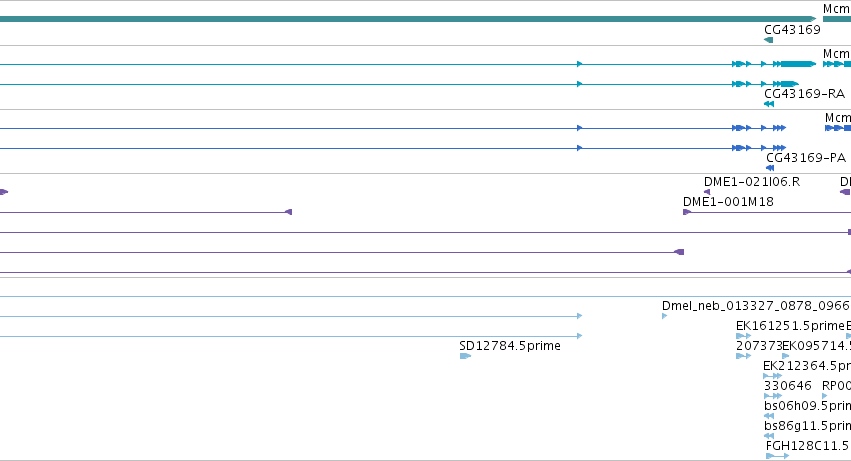Select the EK161251.5prime EST label

790,326
